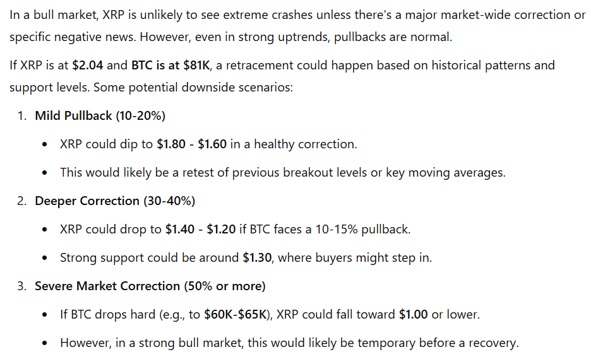Image resolution: width=591 pixels, height=364 pixels.
Task: Click the bold $1.00 price target
Action: click(x=413, y=314)
